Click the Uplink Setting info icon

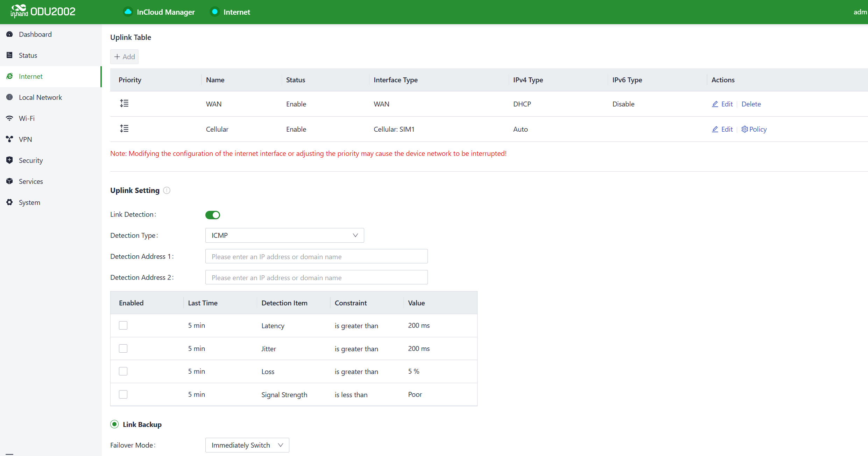167,191
